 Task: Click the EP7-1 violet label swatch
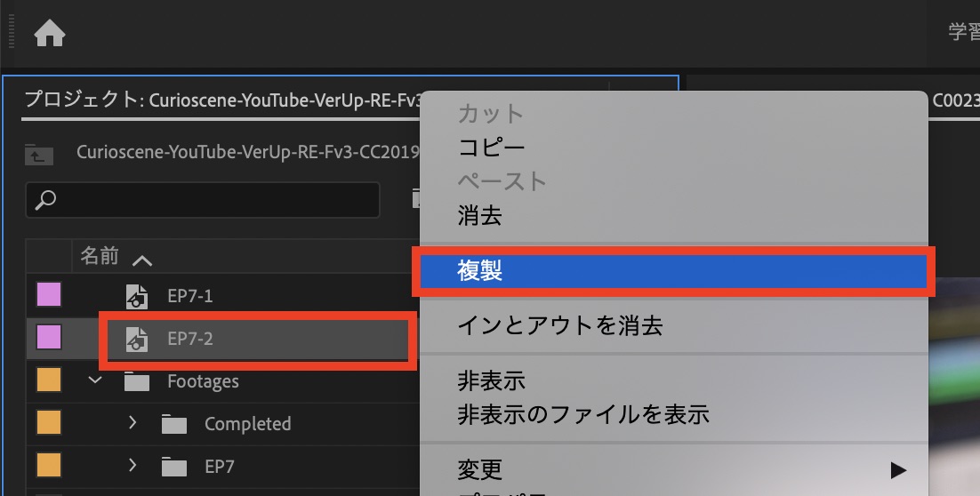[49, 294]
